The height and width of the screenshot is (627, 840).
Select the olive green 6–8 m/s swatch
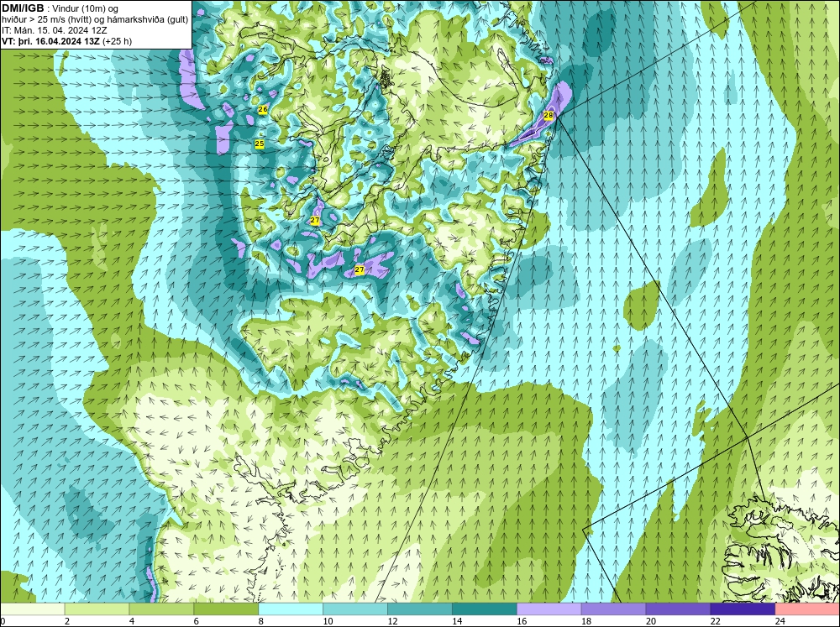coord(226,609)
